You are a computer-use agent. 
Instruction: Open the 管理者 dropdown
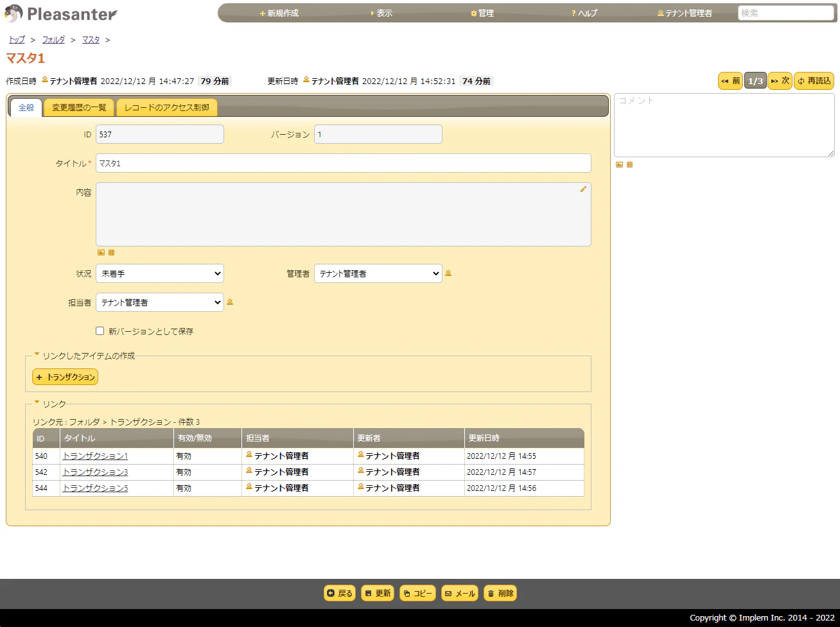click(x=378, y=273)
